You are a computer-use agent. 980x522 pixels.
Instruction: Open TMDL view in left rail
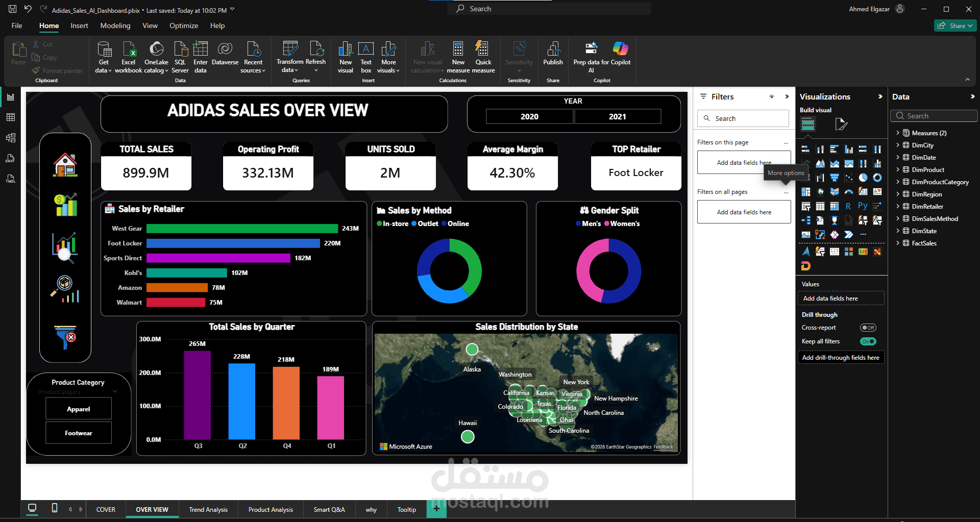[x=10, y=179]
